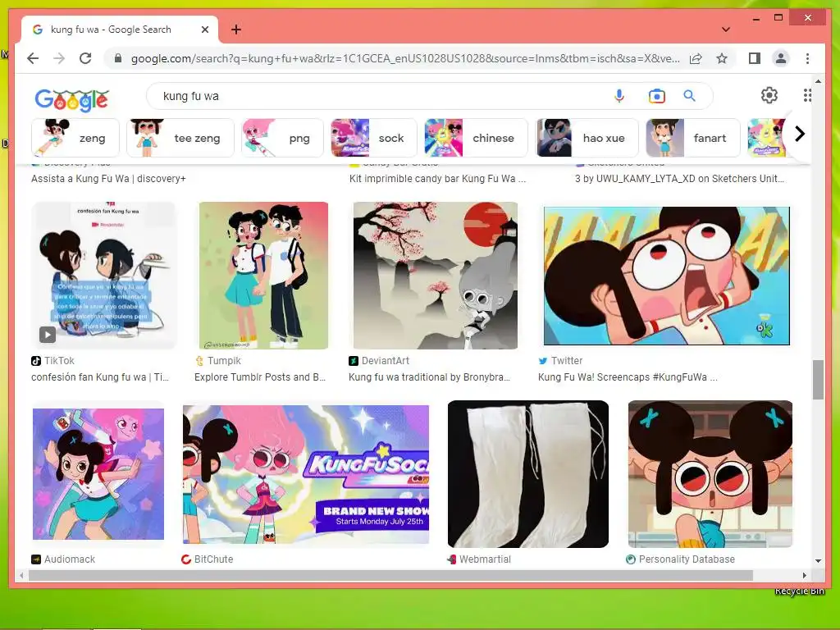The height and width of the screenshot is (630, 840).
Task: Play the video icon on TikTok result
Action: tap(47, 335)
